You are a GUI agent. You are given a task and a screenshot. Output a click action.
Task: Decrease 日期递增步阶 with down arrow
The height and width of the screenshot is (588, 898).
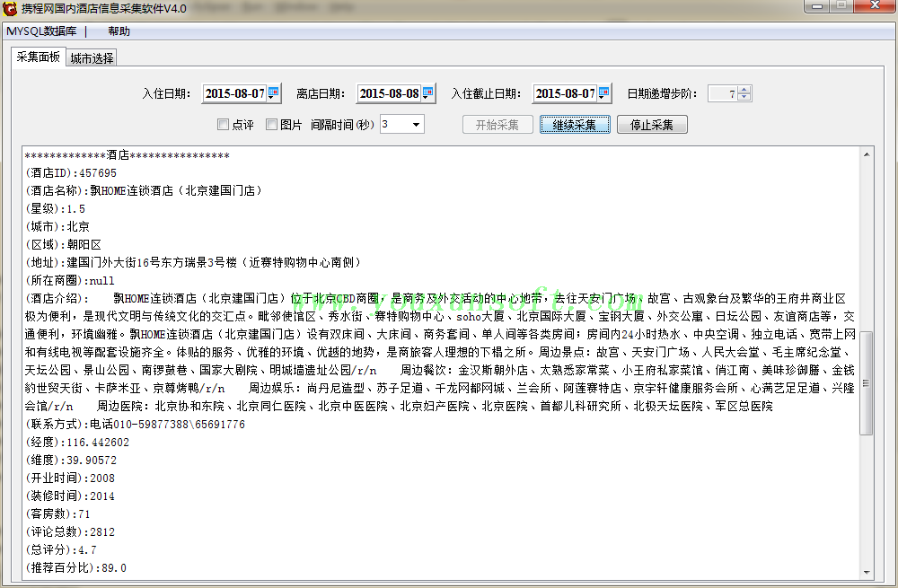[744, 97]
